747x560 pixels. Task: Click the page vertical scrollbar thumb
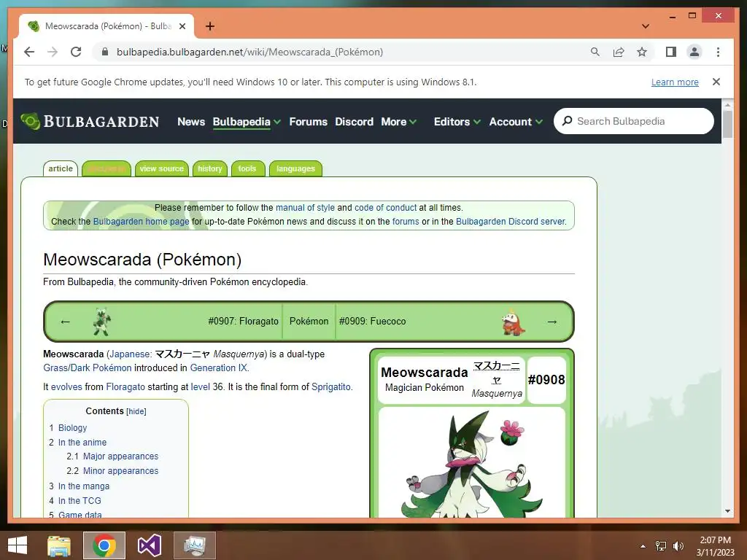727,124
